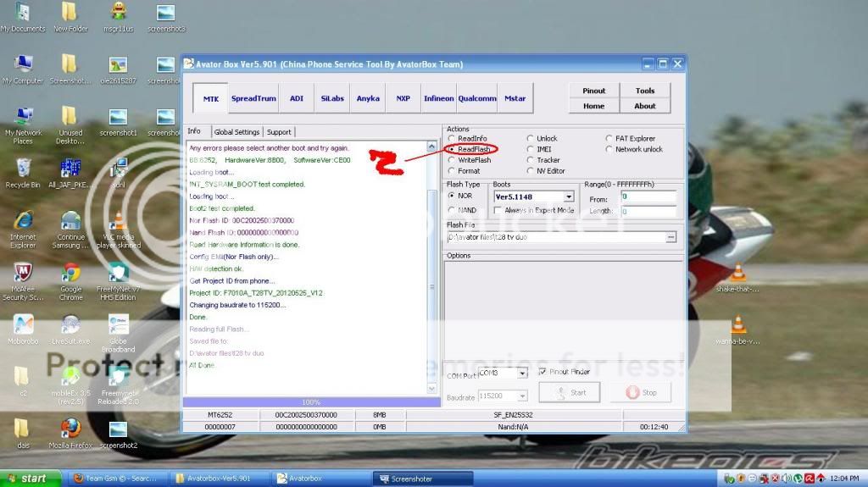Click the log panel scroll-up arrow
The image size is (868, 487).
[431, 147]
